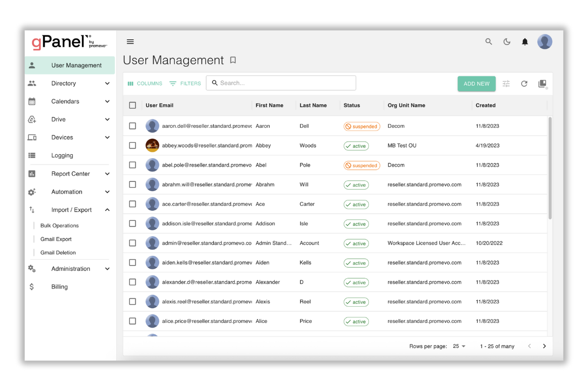Click the gPanel logo
Viewport: 588px width, 391px height.
coord(69,42)
